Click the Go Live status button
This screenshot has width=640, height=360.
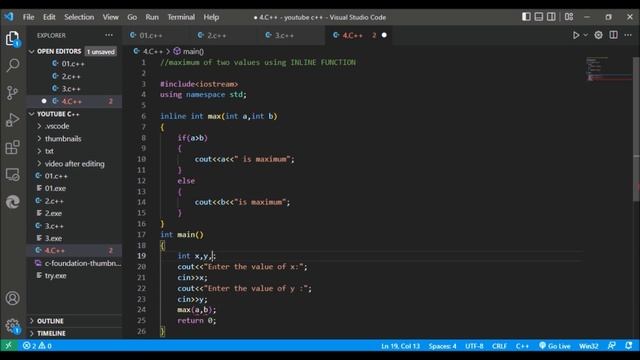click(x=554, y=346)
